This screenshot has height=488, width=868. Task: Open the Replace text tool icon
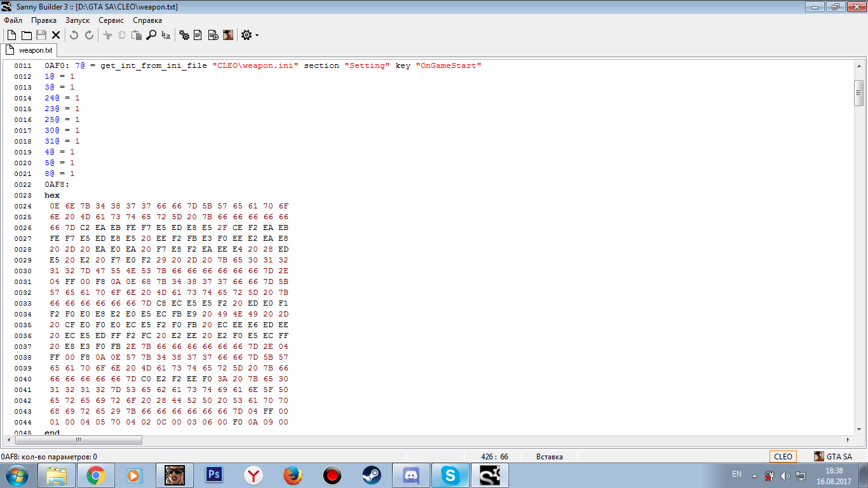tap(166, 36)
